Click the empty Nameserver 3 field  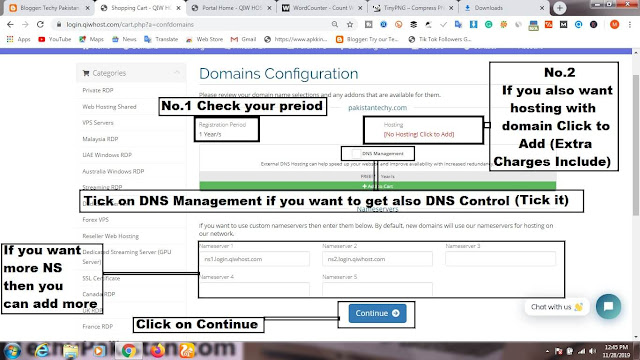[x=500, y=259]
